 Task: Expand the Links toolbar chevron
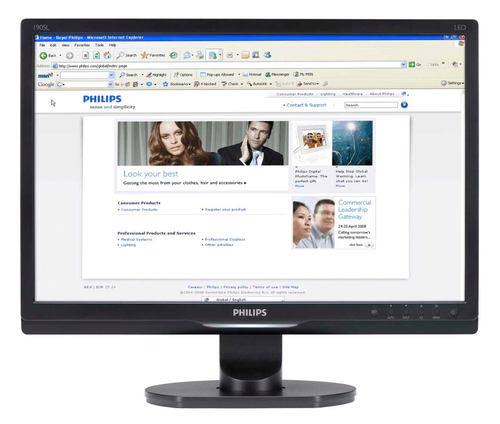tap(443, 63)
